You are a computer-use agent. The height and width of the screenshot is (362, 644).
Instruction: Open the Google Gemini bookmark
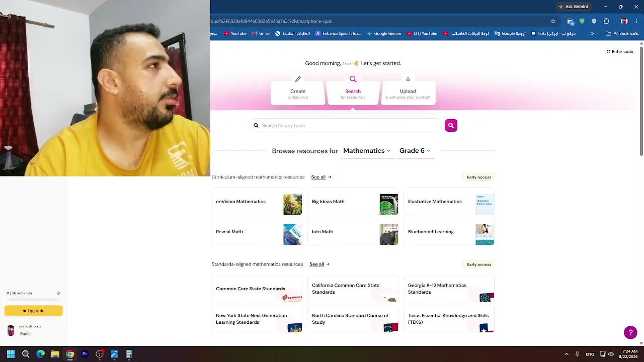[x=384, y=34]
